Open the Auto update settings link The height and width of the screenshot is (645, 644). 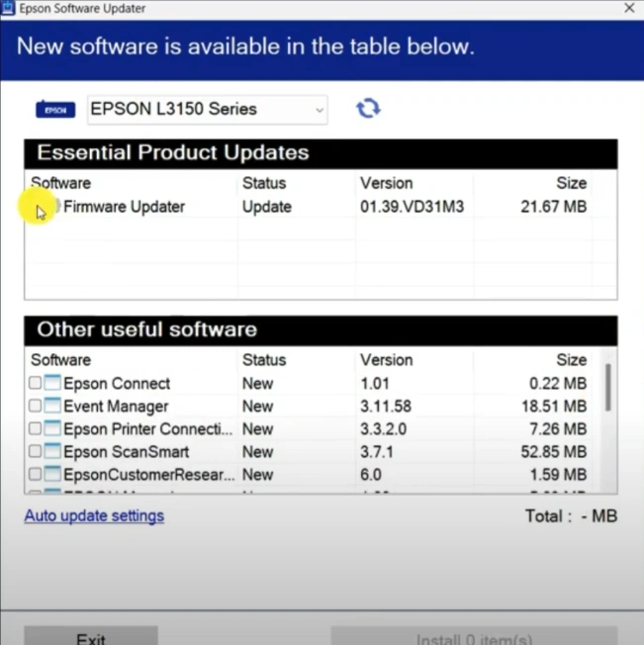coord(94,516)
